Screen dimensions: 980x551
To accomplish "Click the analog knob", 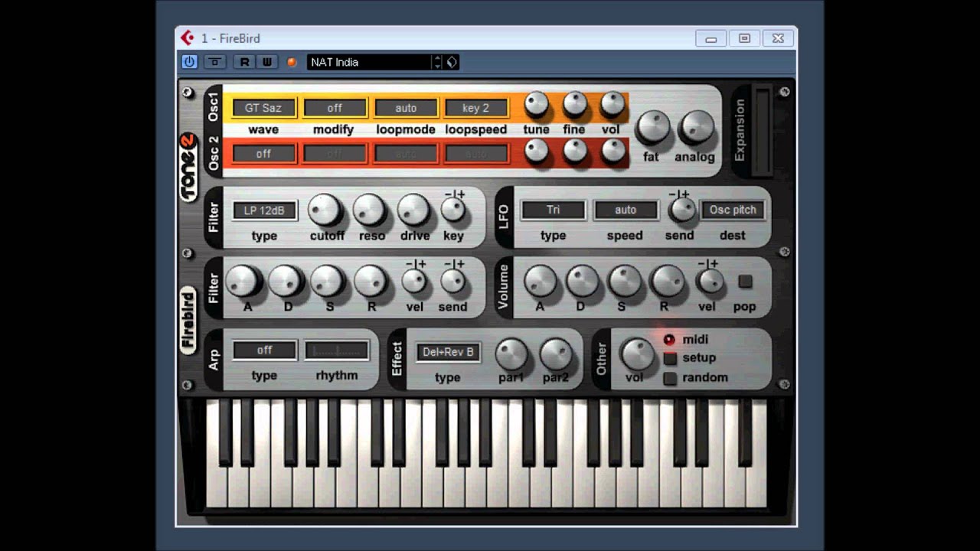I will (697, 127).
